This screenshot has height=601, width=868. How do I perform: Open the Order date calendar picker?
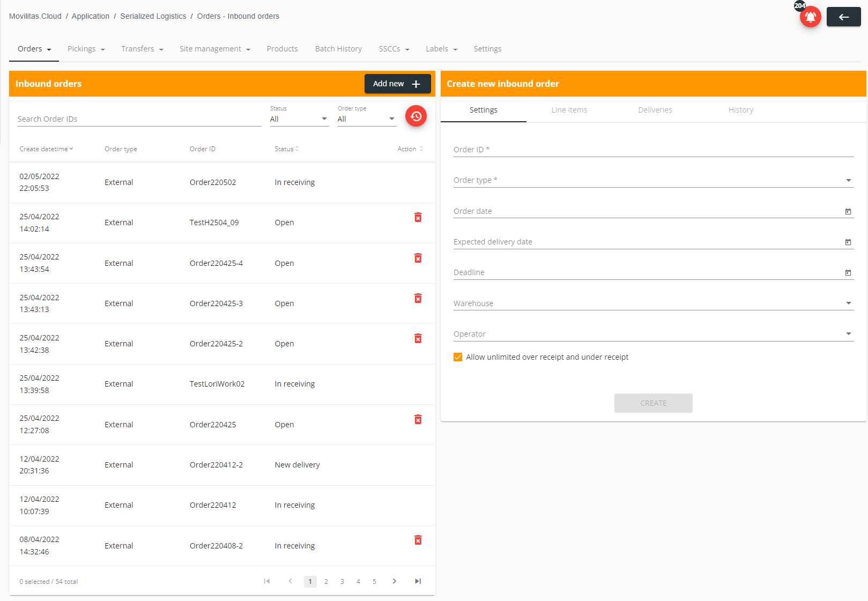(848, 211)
